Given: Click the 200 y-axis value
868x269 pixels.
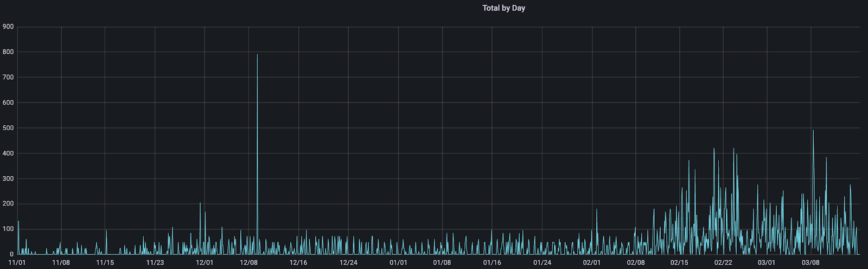Looking at the screenshot, I should point(8,204).
